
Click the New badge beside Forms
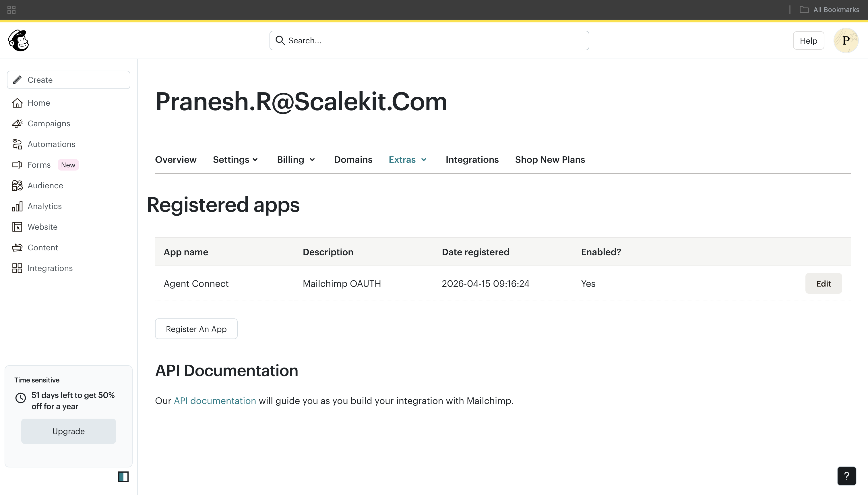pos(68,165)
